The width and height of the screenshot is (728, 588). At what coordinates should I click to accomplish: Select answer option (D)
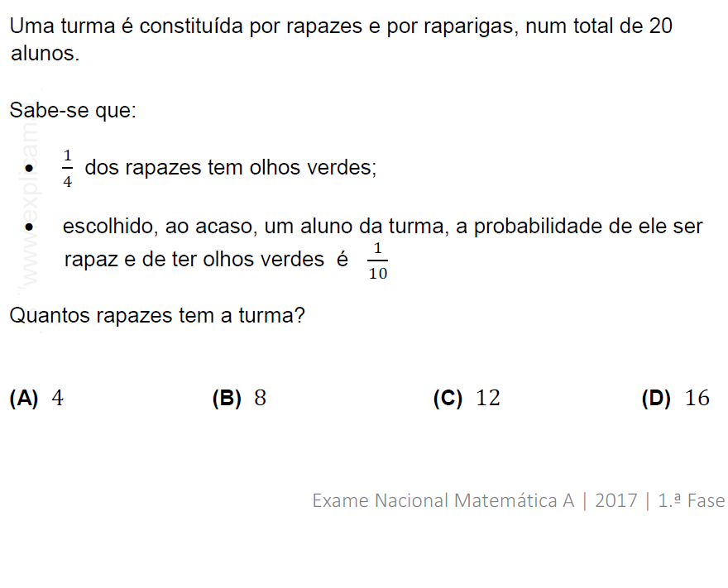656,399
